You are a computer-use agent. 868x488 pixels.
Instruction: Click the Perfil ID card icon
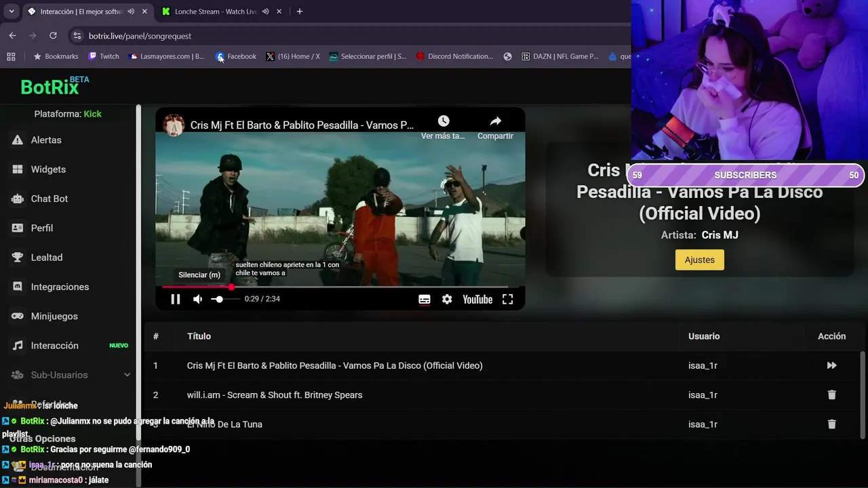coord(18,228)
